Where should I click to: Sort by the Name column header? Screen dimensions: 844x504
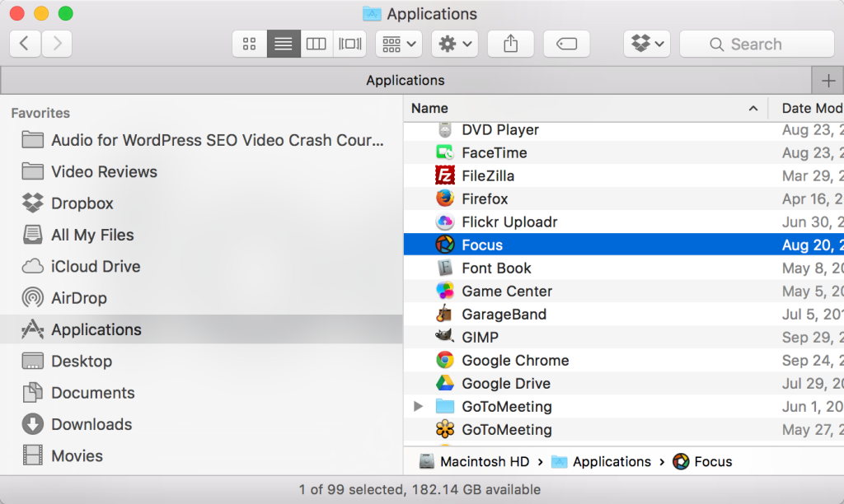pos(585,109)
